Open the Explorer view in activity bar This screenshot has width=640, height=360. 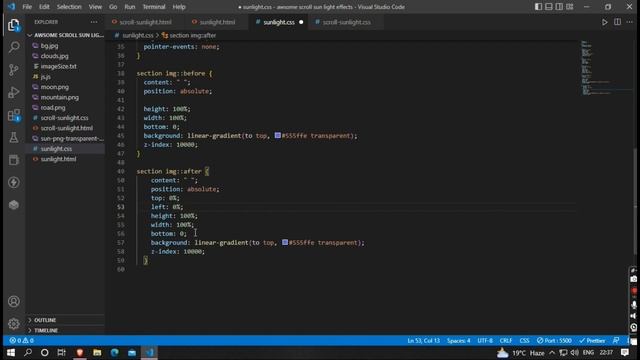point(14,25)
